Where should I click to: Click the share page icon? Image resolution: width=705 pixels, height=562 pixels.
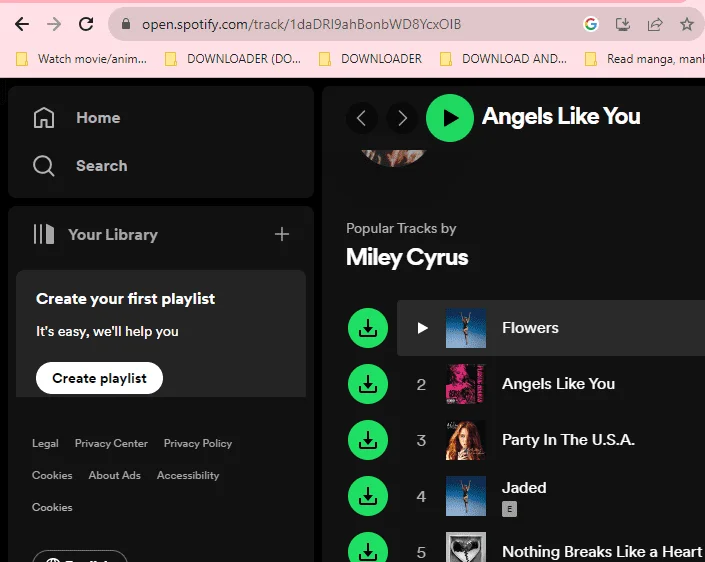click(x=655, y=24)
